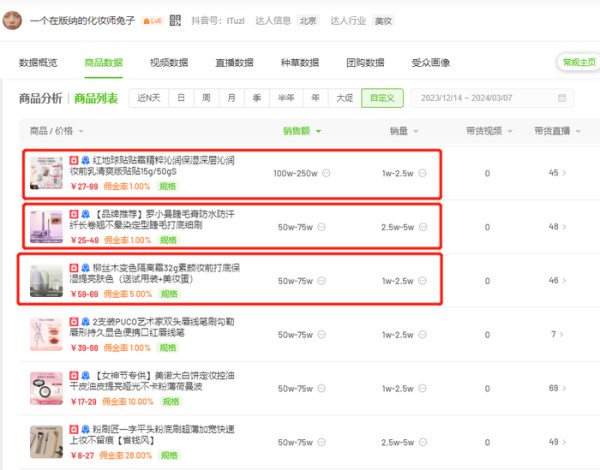Screen dimensions: 600x470
Task: Select 自定义 time range
Action: 382,98
